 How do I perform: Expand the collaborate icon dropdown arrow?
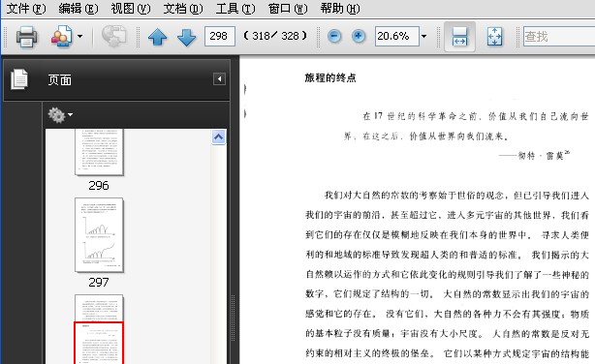79,37
